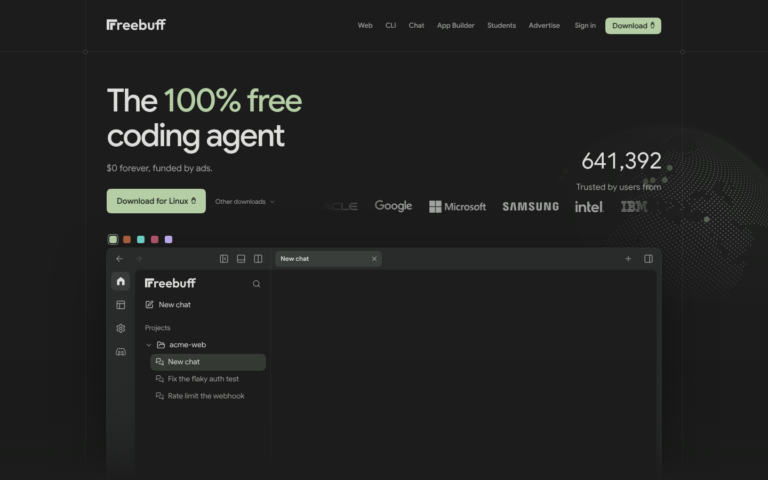The height and width of the screenshot is (480, 768).
Task: Select the teal theme swatch
Action: (x=141, y=240)
